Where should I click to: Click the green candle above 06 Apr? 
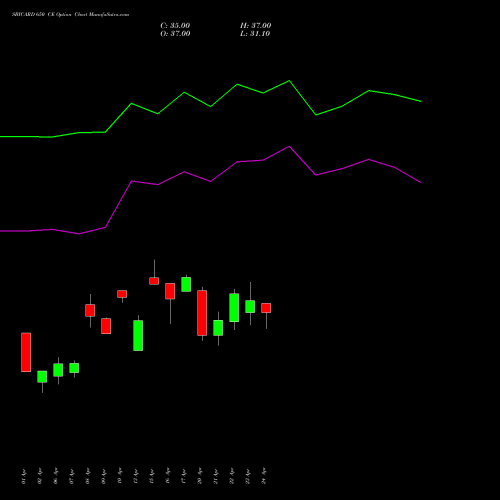tap(58, 370)
